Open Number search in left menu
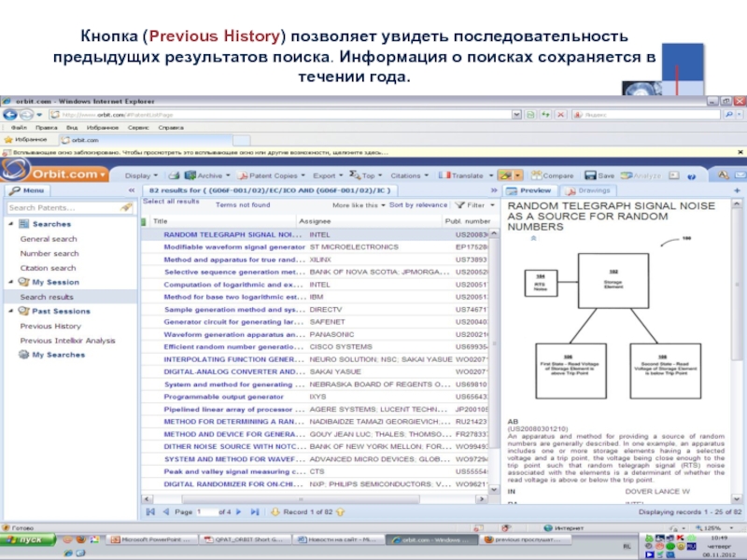 point(49,253)
